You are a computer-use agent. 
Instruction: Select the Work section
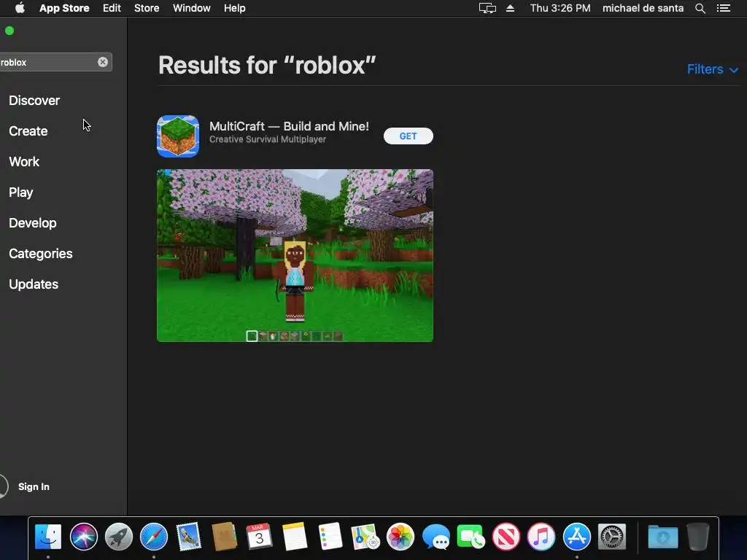24,162
